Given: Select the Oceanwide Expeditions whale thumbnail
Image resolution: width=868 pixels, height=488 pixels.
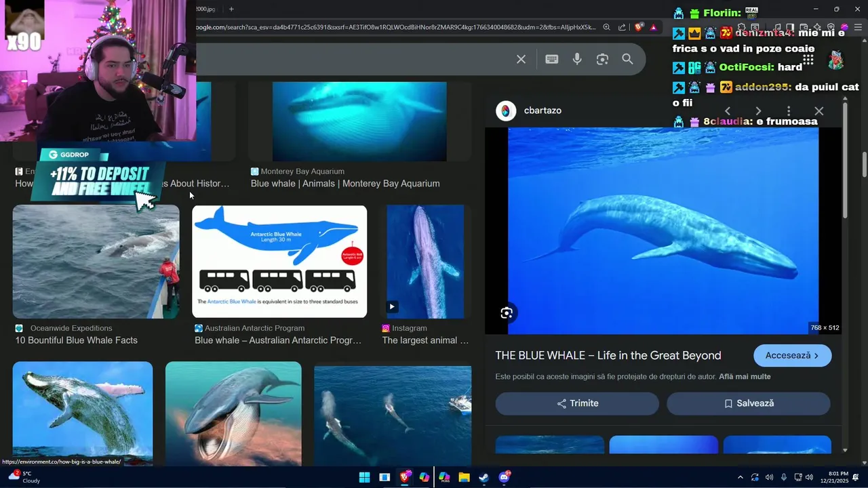Looking at the screenshot, I should tap(96, 262).
